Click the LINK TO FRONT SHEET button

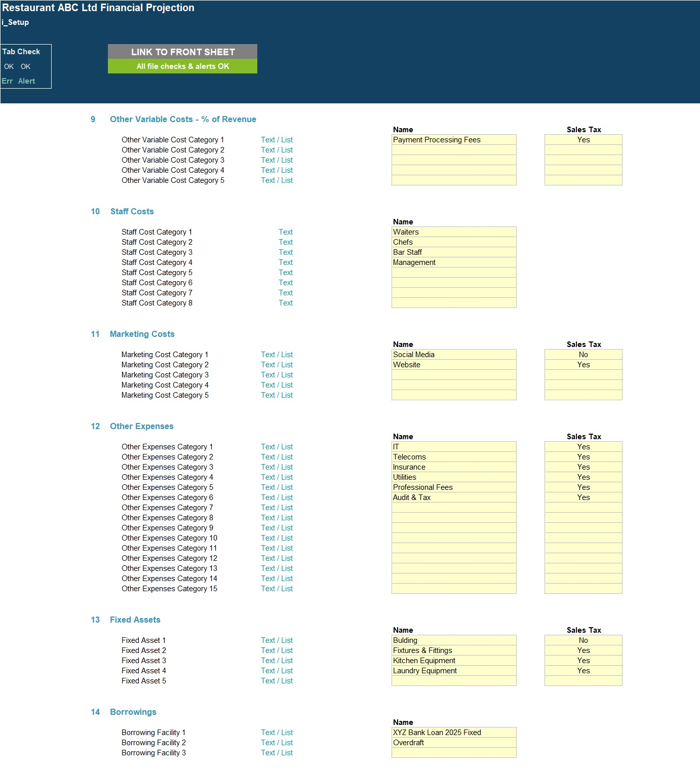(182, 52)
